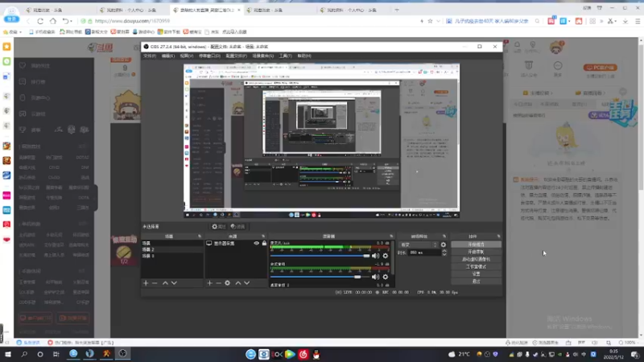644x362 pixels.
Task: Pop out the Audio Mixer dock panel
Action: click(x=391, y=237)
